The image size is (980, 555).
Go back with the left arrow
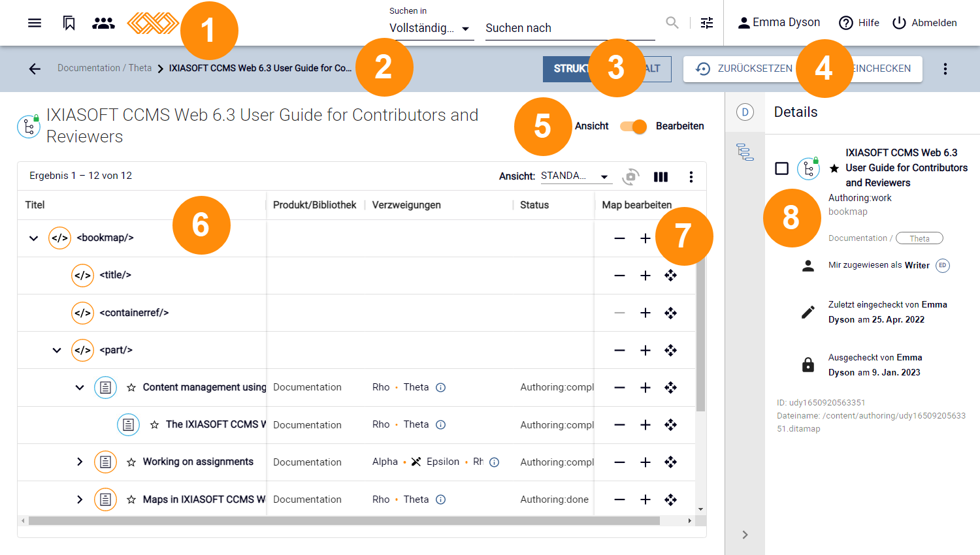(35, 69)
